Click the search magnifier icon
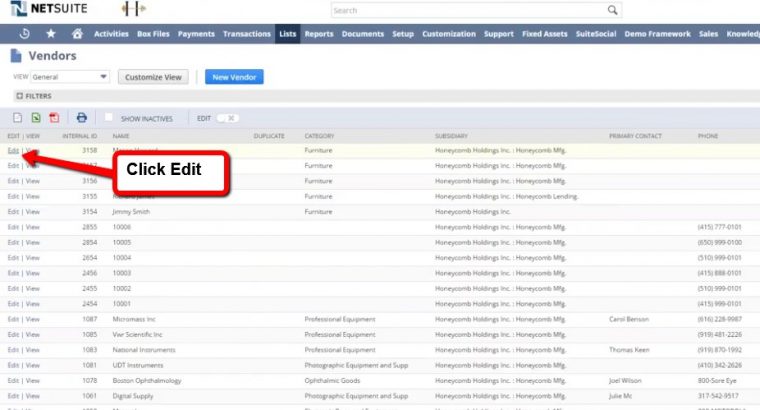Viewport: 760px width, 410px height. coord(612,10)
